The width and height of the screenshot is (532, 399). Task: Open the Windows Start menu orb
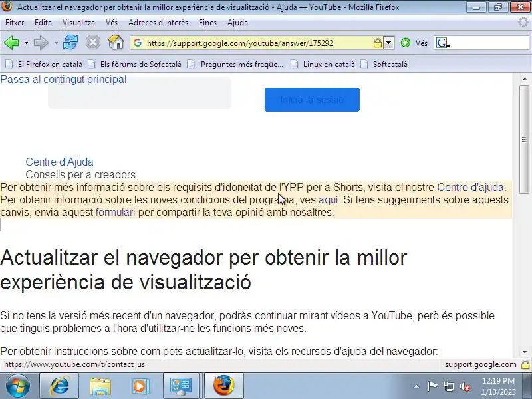pyautogui.click(x=17, y=386)
